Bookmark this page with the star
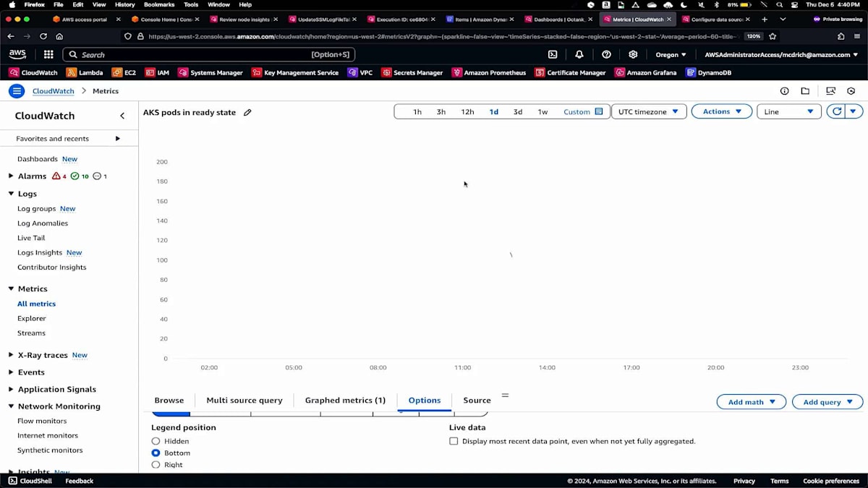The height and width of the screenshot is (488, 868). [773, 36]
